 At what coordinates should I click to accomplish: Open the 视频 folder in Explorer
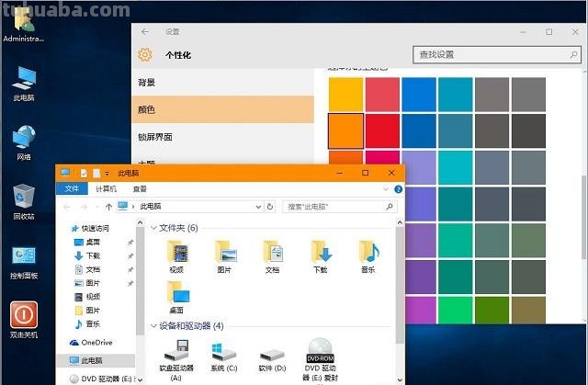(x=177, y=256)
